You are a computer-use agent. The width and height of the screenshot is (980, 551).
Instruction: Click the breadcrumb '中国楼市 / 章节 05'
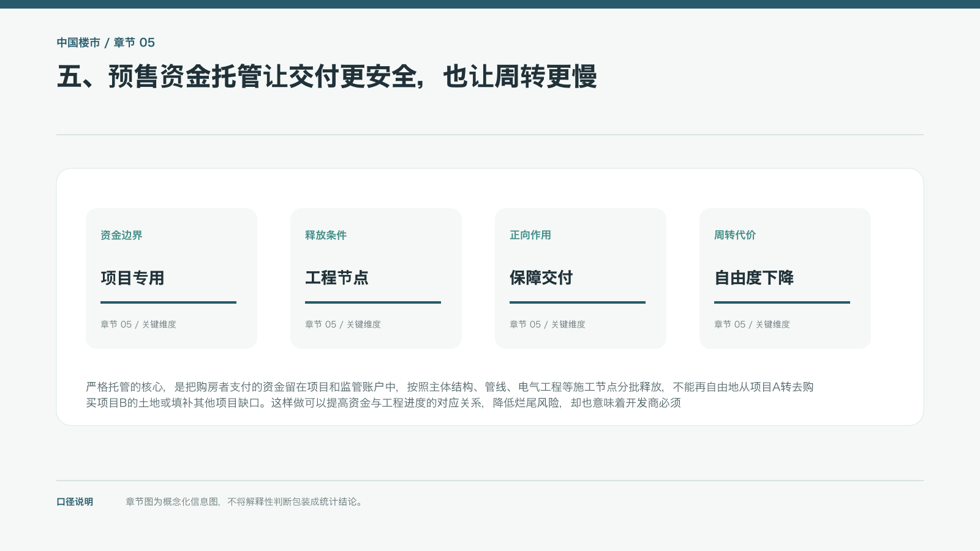tap(106, 43)
